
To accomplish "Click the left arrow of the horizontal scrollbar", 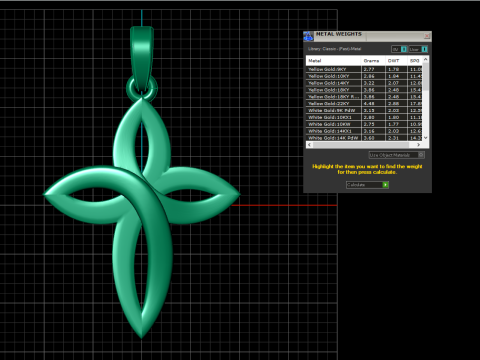I will [x=309, y=145].
